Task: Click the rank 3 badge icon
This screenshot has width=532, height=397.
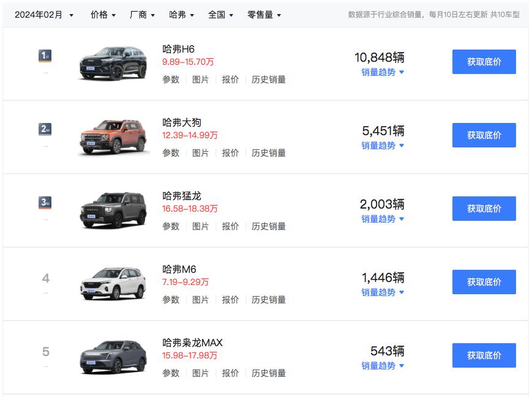Action: click(x=45, y=203)
